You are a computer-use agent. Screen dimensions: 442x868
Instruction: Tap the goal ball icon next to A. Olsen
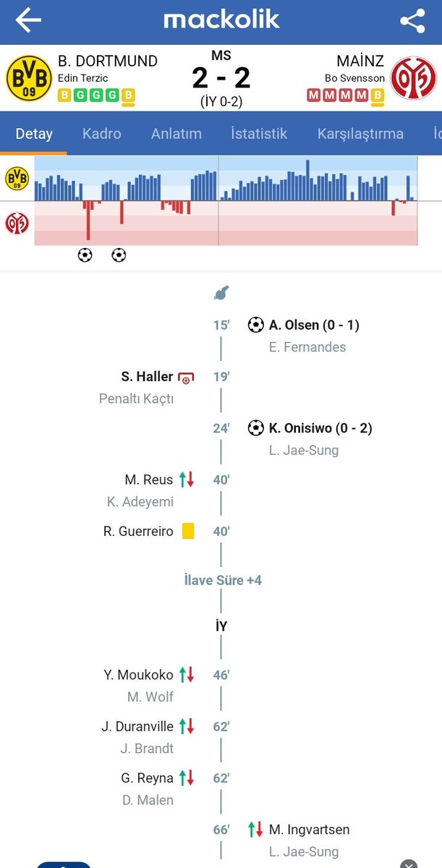click(255, 325)
